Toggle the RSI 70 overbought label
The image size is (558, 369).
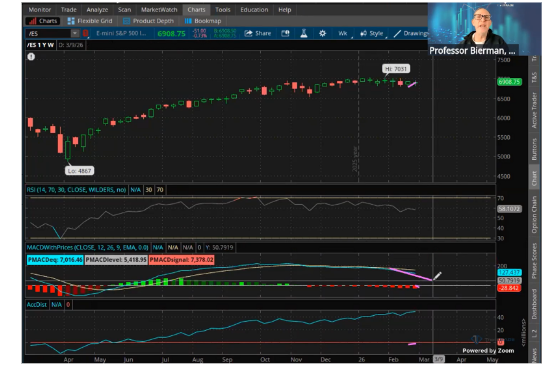(160, 190)
